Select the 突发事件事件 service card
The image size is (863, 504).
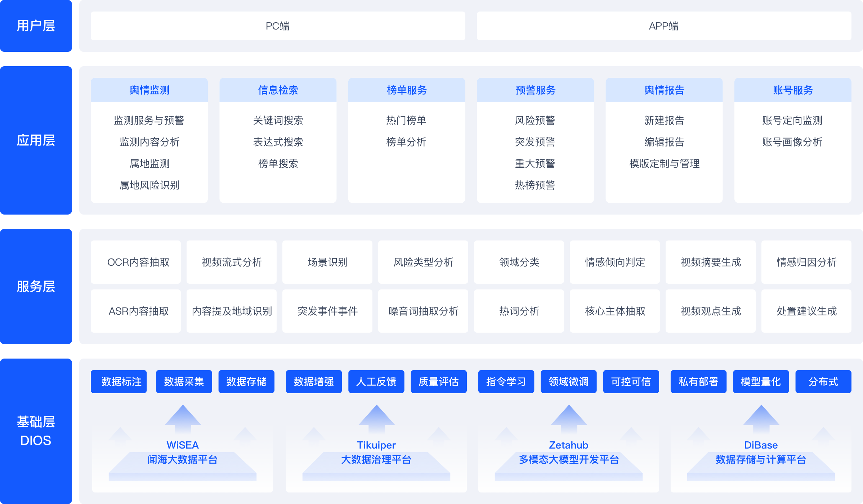(x=327, y=311)
